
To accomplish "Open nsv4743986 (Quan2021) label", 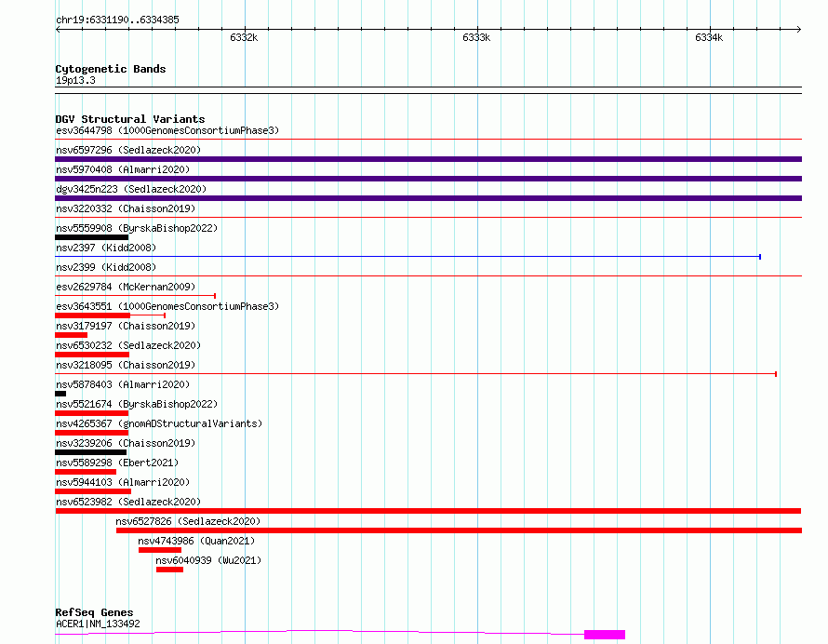I will pyautogui.click(x=196, y=541).
